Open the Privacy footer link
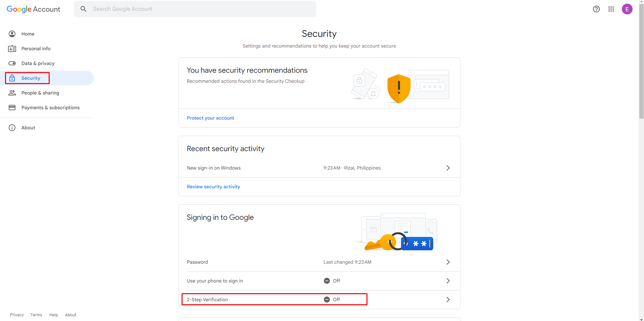The height and width of the screenshot is (321, 644). [x=17, y=315]
